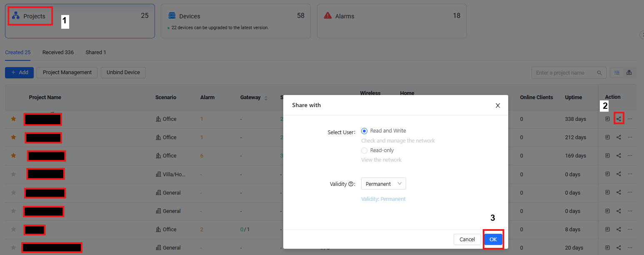Sort projects by Gateway column
Screen dimensions: 644x255
click(x=265, y=97)
